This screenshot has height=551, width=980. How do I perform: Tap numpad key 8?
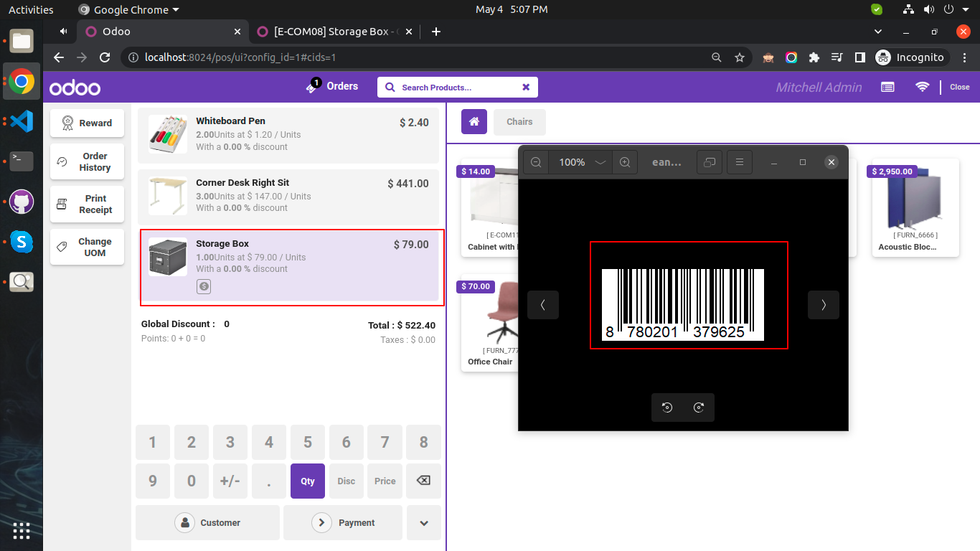424,443
